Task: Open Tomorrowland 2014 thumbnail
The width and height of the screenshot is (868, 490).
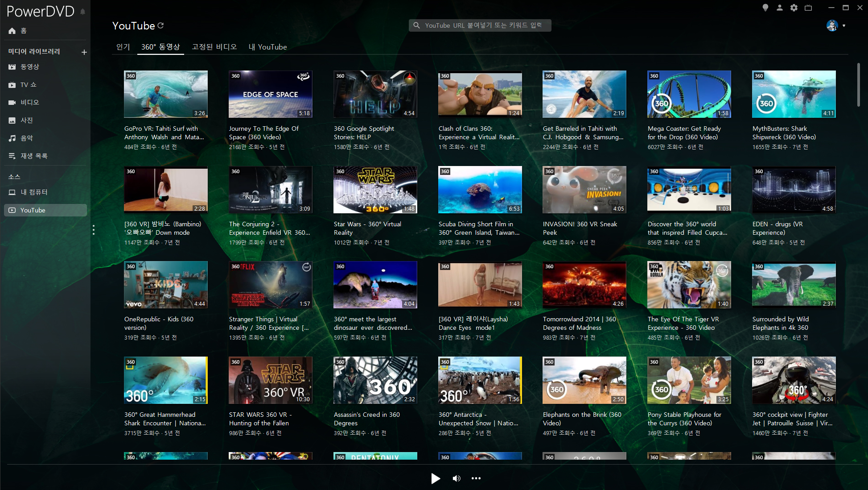Action: pyautogui.click(x=584, y=285)
